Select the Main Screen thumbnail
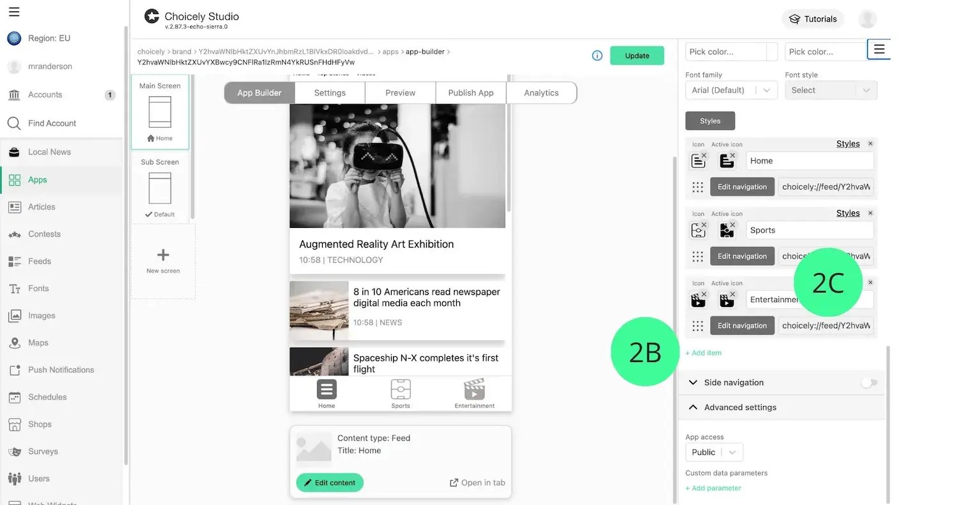The image size is (980, 505). coord(160,112)
